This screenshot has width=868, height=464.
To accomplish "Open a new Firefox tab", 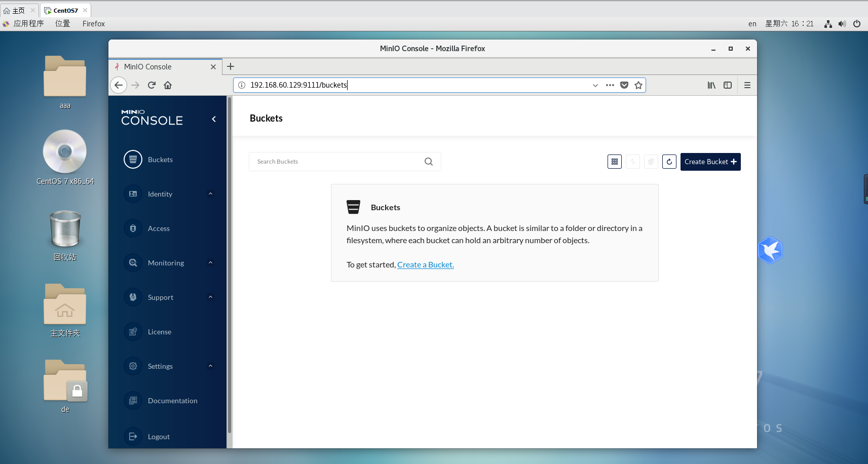I will tap(231, 66).
